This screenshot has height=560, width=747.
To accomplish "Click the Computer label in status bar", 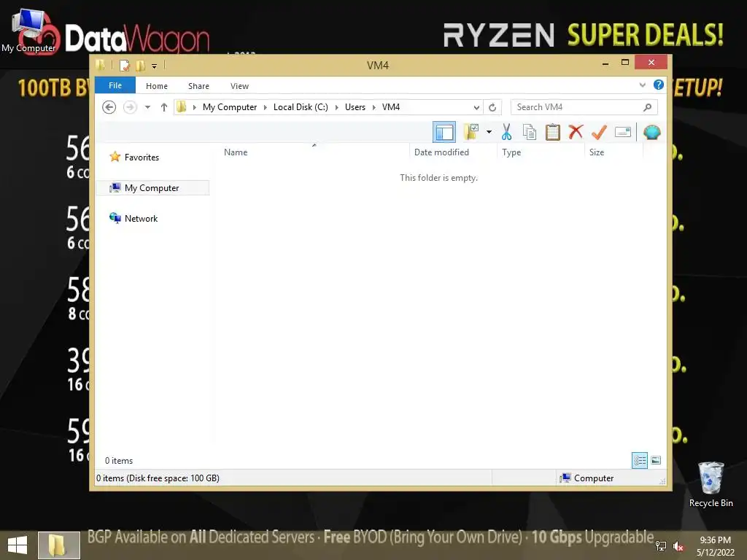I will (x=594, y=478).
